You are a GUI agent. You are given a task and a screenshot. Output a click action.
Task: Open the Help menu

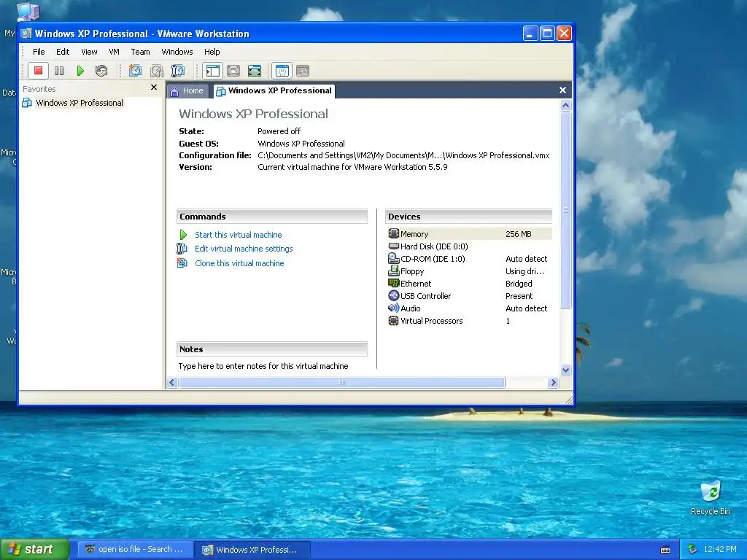(212, 52)
